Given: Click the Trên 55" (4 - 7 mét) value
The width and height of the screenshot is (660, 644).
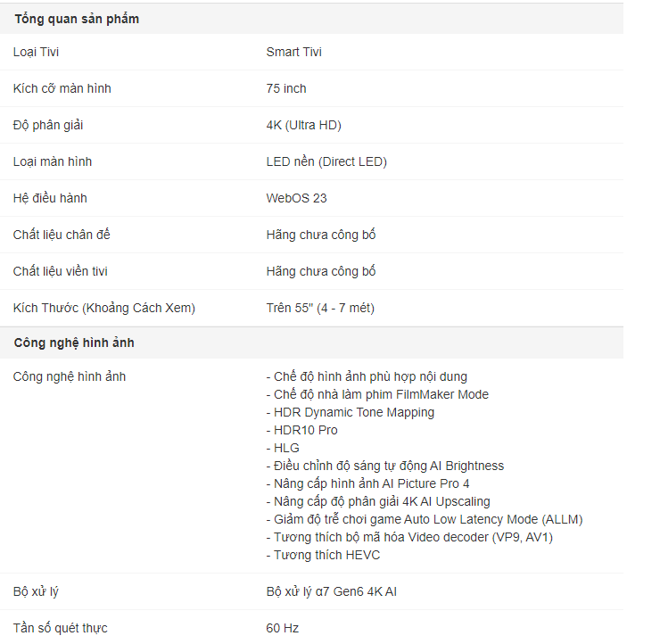Looking at the screenshot, I should click(320, 308).
